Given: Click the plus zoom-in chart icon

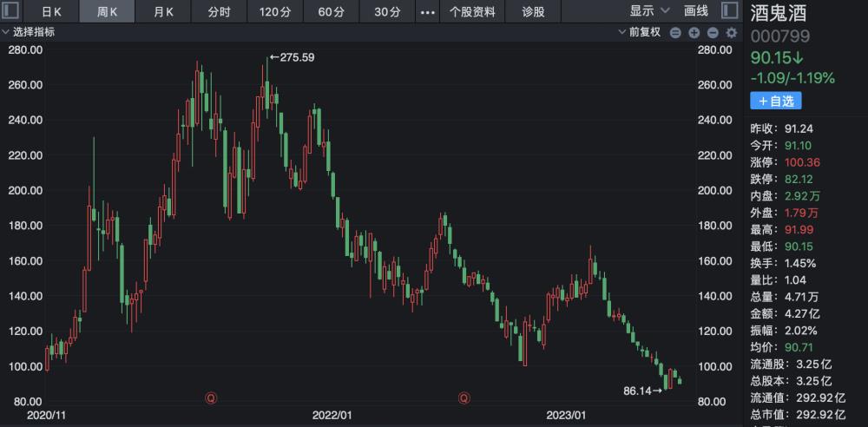Looking at the screenshot, I should click(694, 32).
